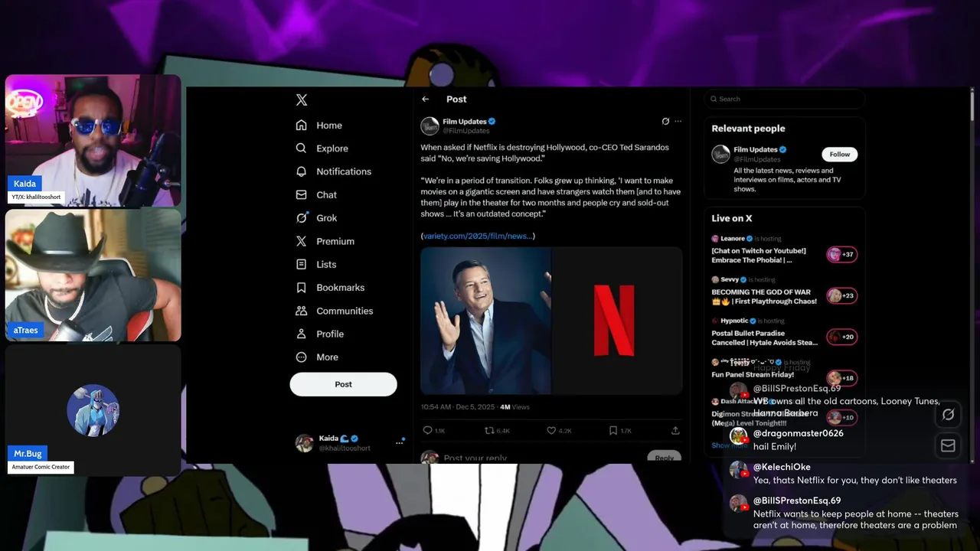Click the Relevant people heading
Screen dimensions: 980x551
(x=748, y=129)
